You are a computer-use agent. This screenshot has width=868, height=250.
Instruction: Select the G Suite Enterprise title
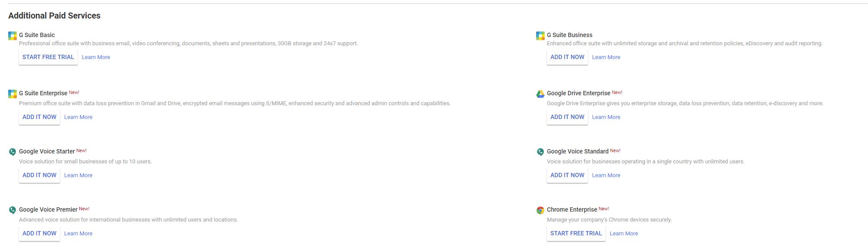coord(43,93)
